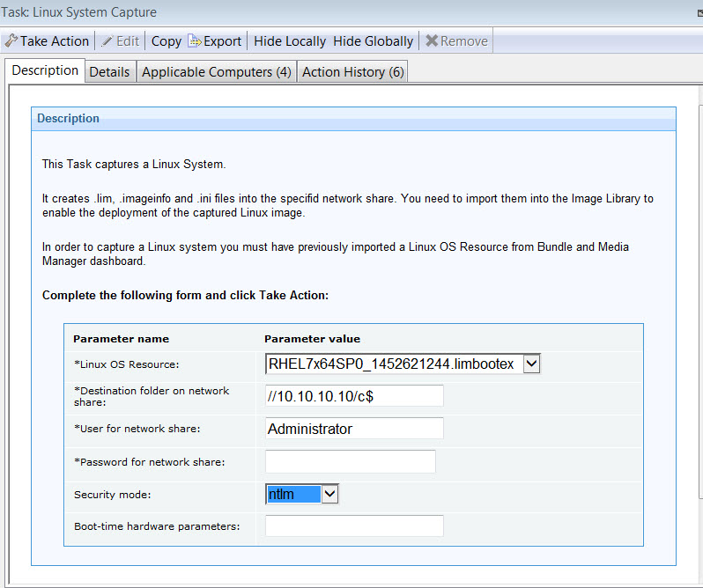Open the Details tab
Viewport: 703px width, 588px height.
tap(109, 71)
